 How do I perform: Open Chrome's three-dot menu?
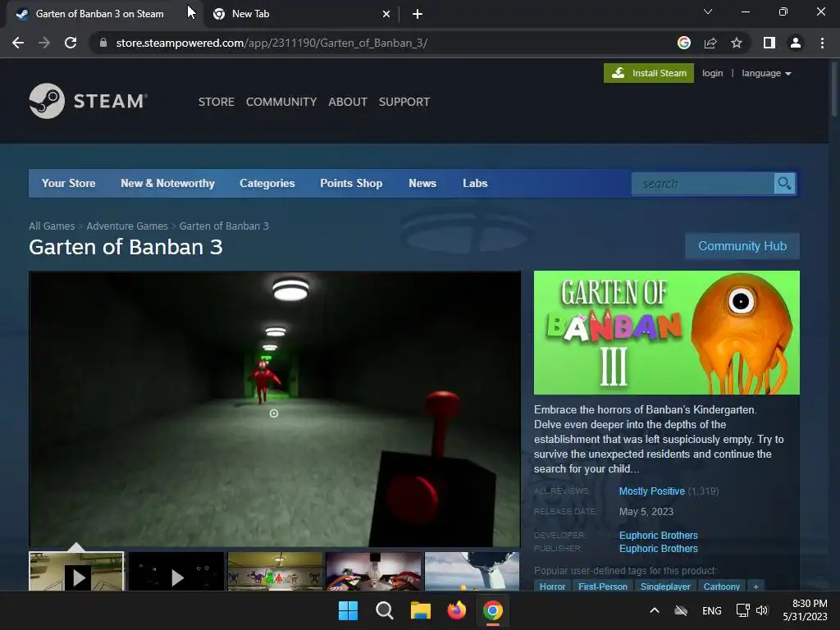click(x=822, y=43)
